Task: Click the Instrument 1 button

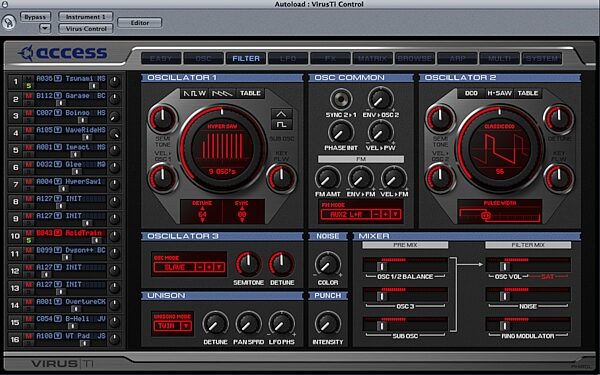Action: click(x=86, y=17)
